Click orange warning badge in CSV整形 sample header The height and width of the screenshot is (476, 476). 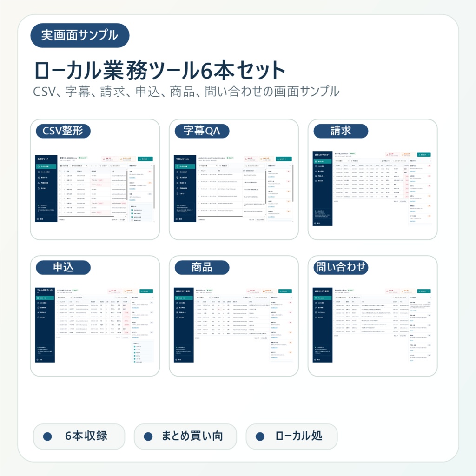(x=127, y=159)
